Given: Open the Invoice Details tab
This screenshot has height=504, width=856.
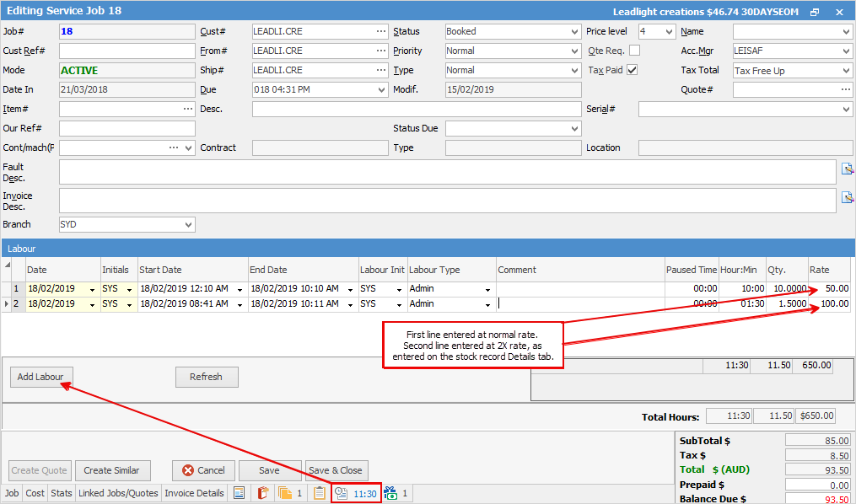Looking at the screenshot, I should tap(194, 494).
